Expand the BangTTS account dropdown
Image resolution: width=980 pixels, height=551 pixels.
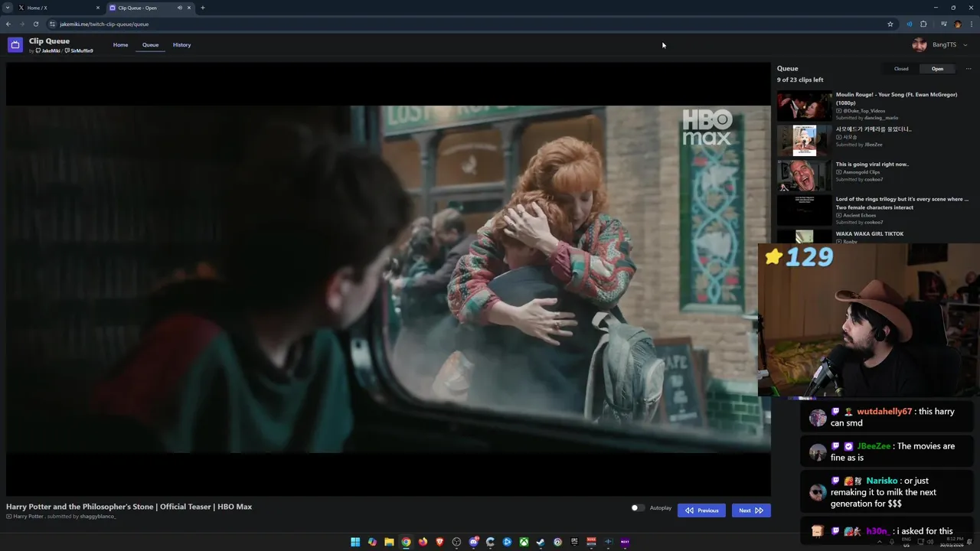pyautogui.click(x=965, y=45)
